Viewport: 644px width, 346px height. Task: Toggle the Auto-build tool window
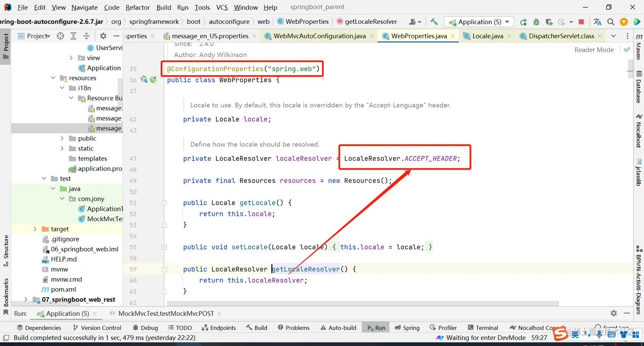tap(338, 328)
